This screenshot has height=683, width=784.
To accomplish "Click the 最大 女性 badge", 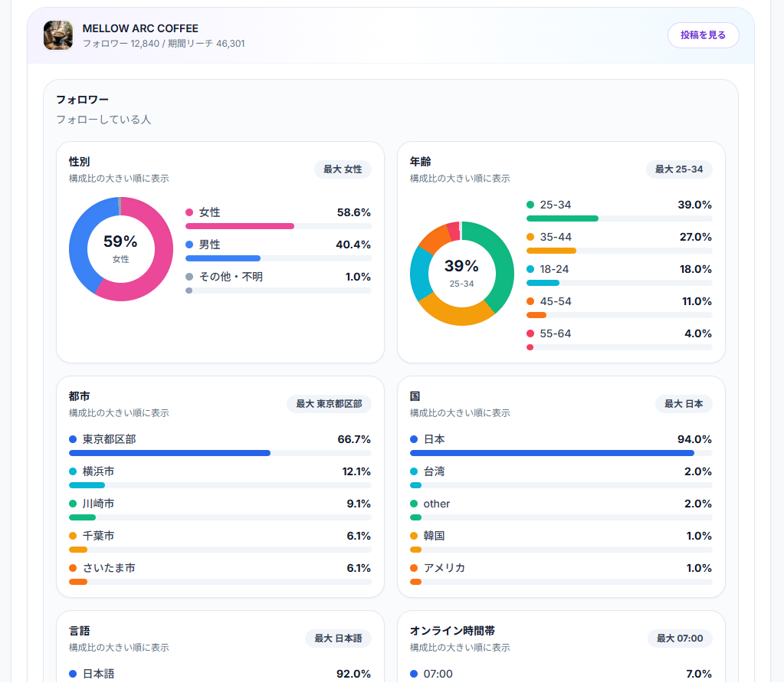I will click(343, 169).
